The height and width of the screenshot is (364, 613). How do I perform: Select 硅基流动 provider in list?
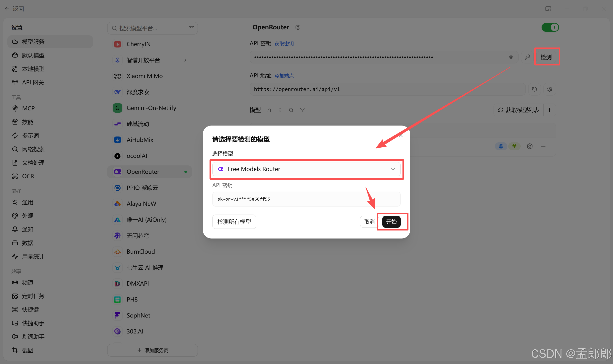point(150,124)
